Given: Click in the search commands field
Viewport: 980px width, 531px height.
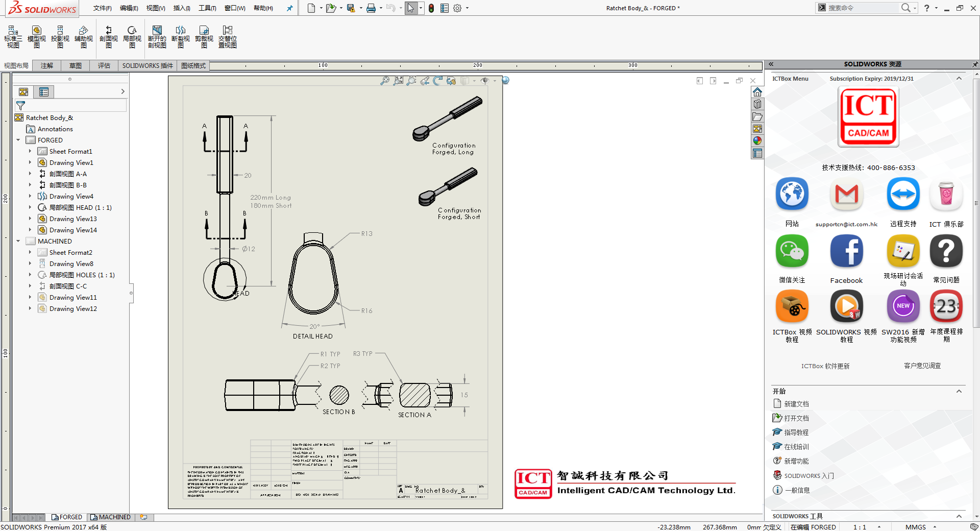Looking at the screenshot, I should point(863,8).
